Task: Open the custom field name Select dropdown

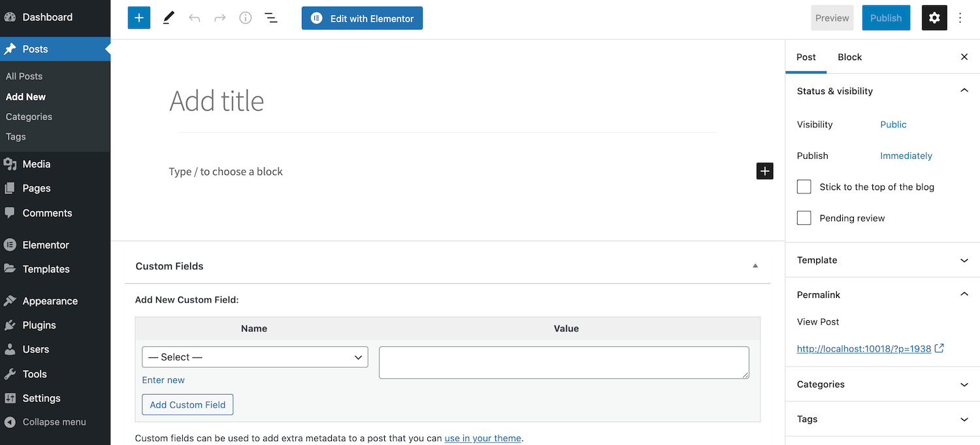Action: click(254, 357)
